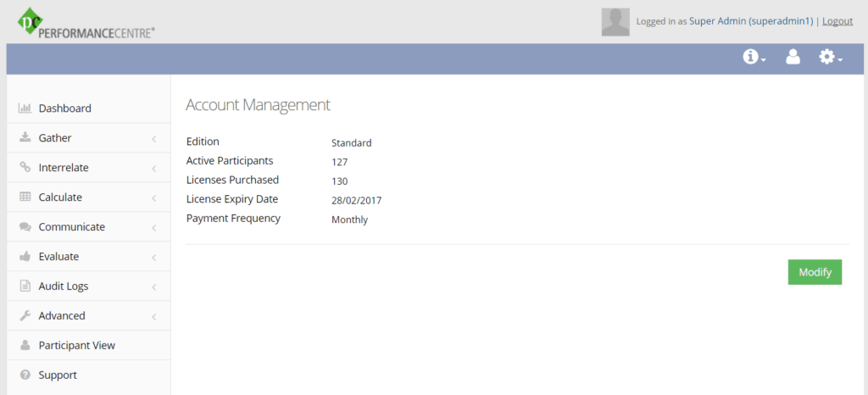Expand the Interrelate menu chevron
Screen dimensions: 868x395
click(x=154, y=168)
